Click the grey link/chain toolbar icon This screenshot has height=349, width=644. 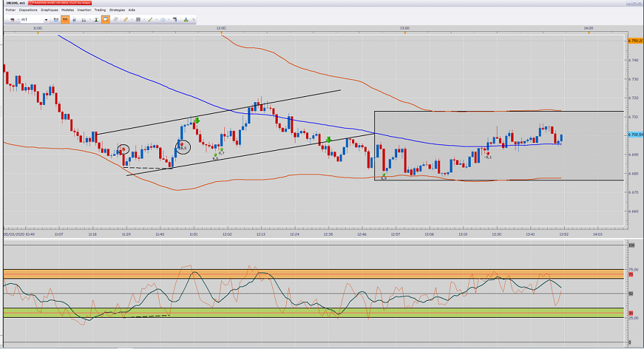(115, 19)
